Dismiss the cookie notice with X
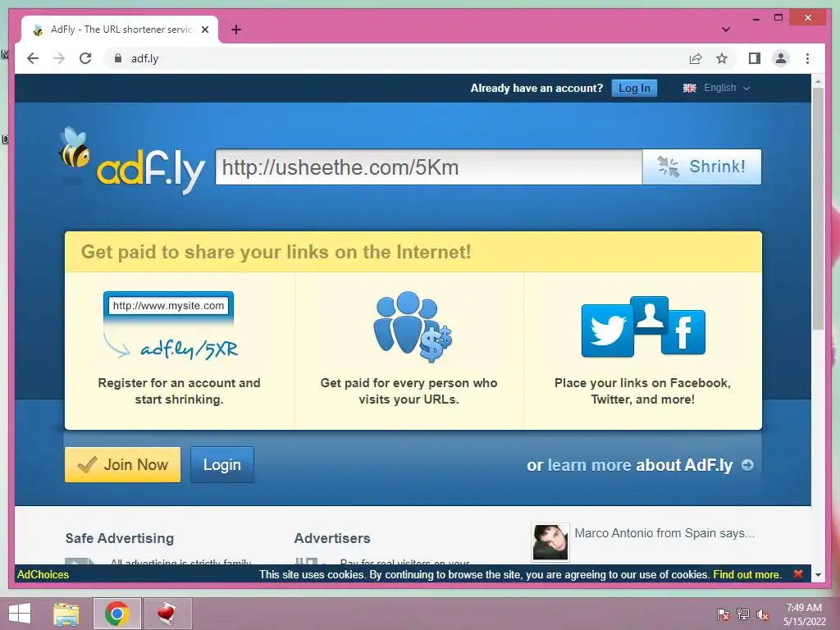840x630 pixels. click(797, 573)
